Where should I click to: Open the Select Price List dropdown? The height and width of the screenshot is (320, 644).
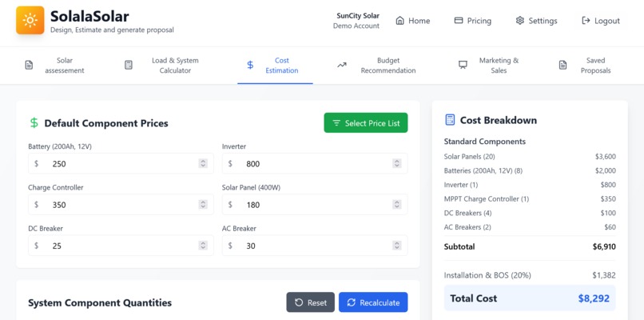[365, 123]
